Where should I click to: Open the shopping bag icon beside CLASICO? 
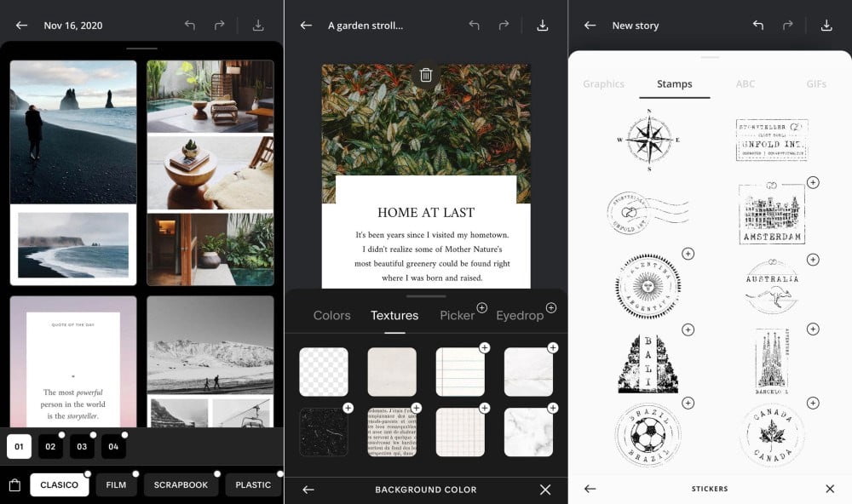14,485
